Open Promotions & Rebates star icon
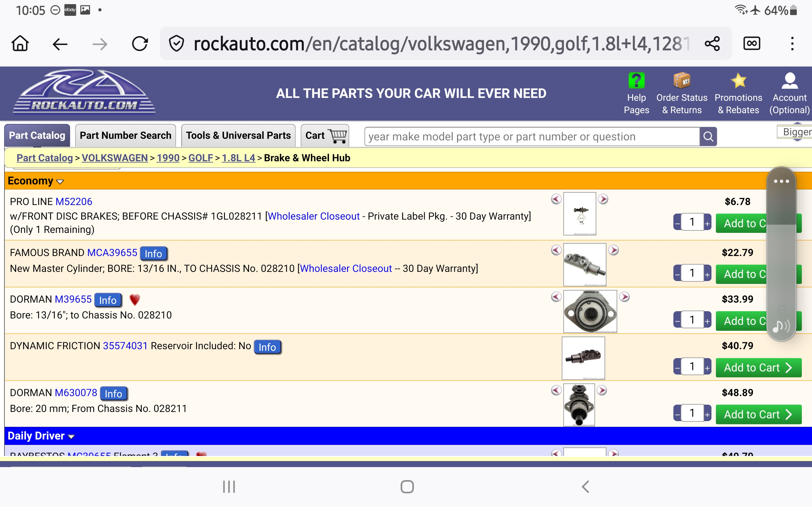This screenshot has height=507, width=812. [x=738, y=81]
